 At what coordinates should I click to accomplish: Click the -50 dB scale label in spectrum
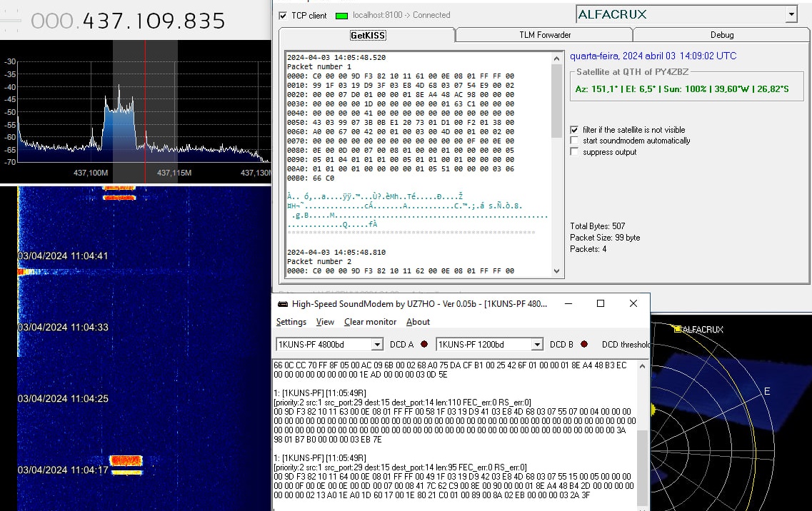click(10, 112)
